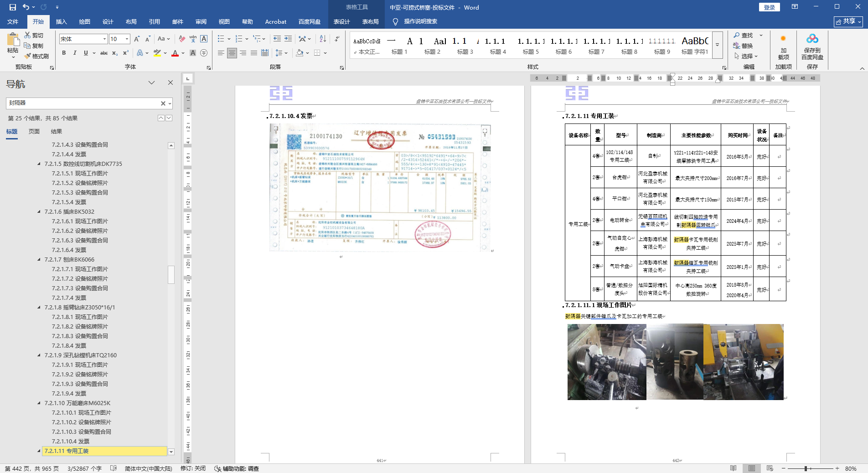
Task: Toggle italic text formatting
Action: (x=75, y=53)
